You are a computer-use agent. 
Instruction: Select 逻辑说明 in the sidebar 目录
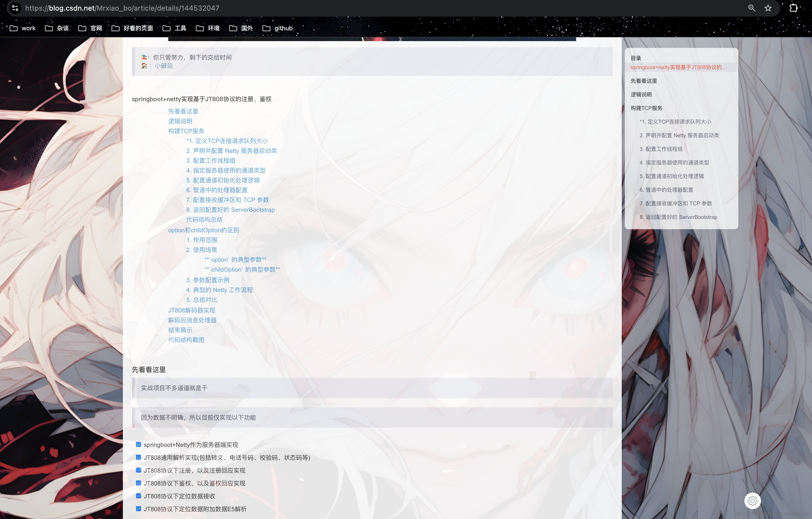[641, 95]
